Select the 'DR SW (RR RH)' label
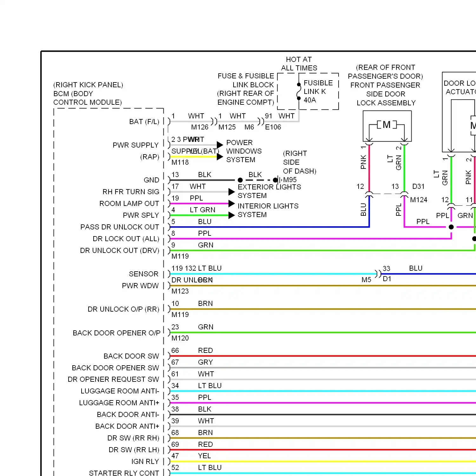The width and height of the screenshot is (476, 476). 133,438
